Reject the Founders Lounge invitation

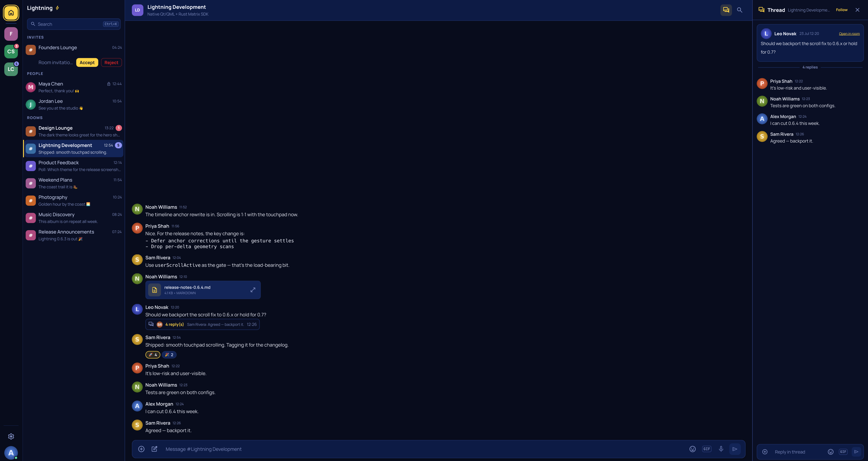(111, 63)
